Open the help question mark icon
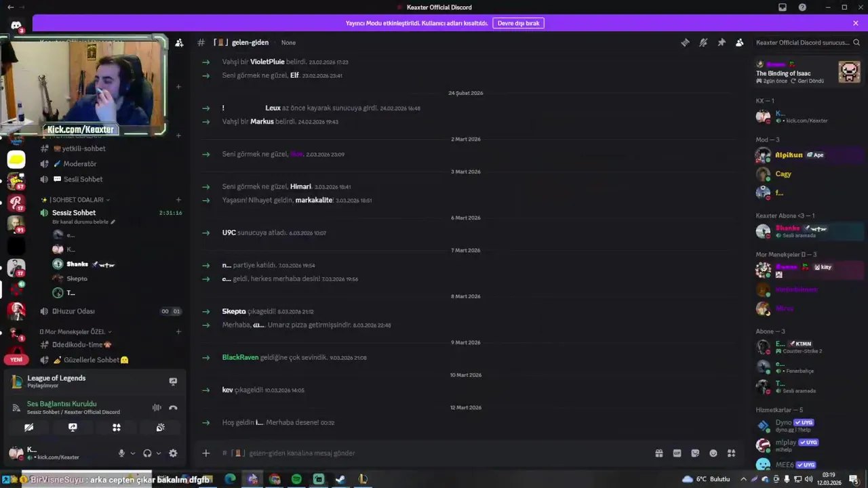 click(x=802, y=7)
